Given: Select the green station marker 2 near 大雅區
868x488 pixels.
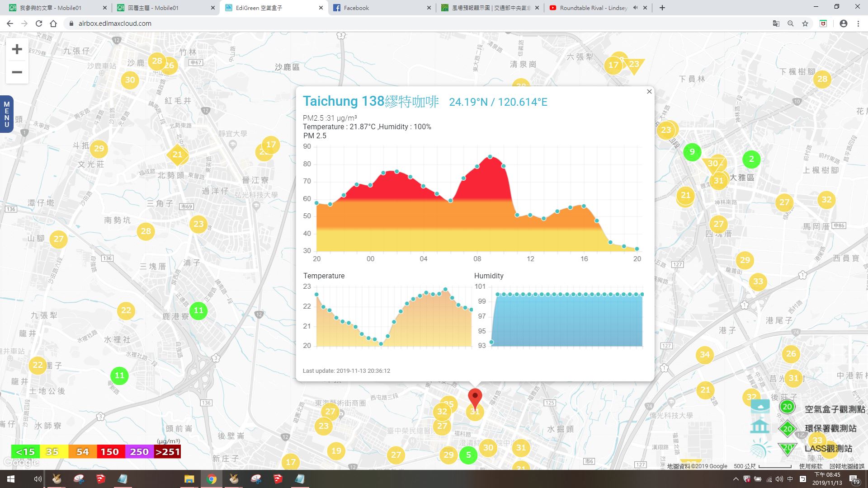Looking at the screenshot, I should coord(751,159).
